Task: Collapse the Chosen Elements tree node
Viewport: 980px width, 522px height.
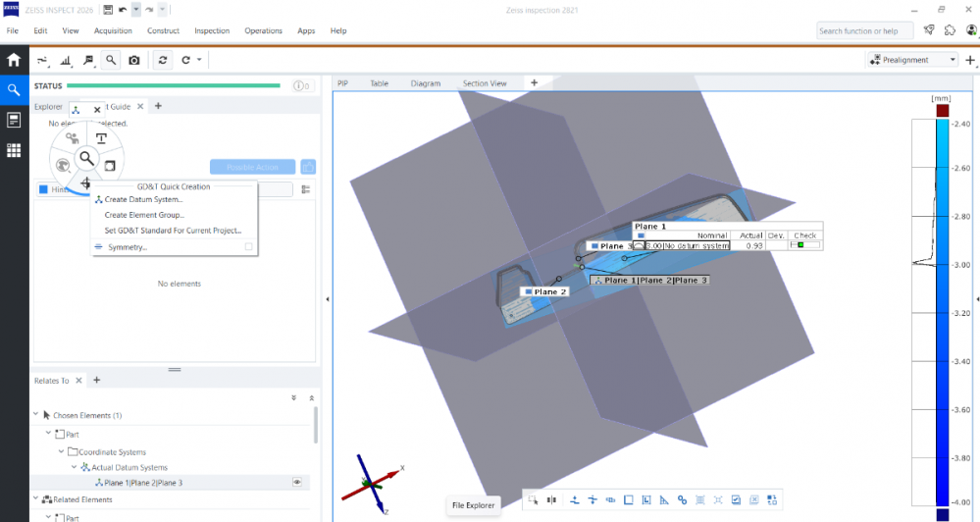Action: pos(36,416)
